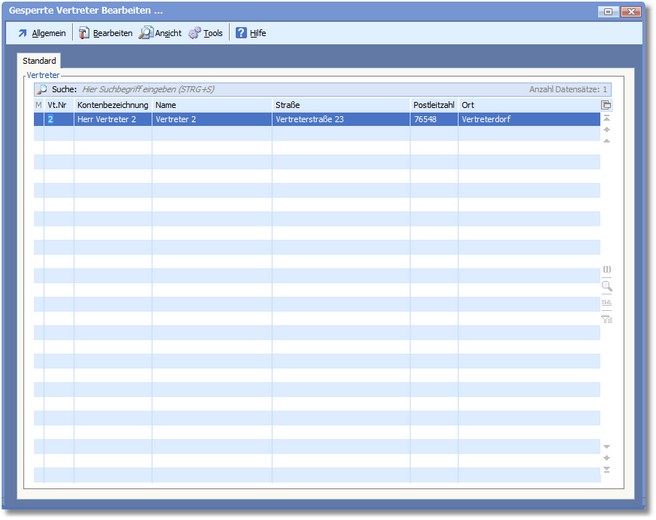Jump to last record arrow at bottom

pos(606,469)
